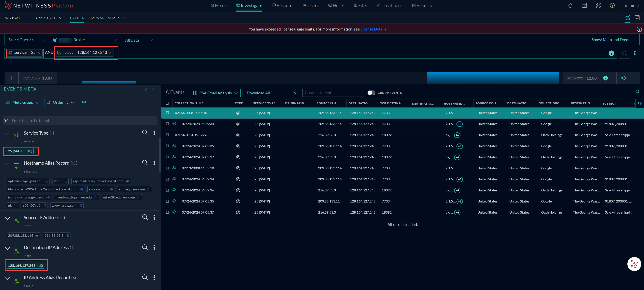
Task: Click the query search magnifier icon
Action: coord(624,53)
